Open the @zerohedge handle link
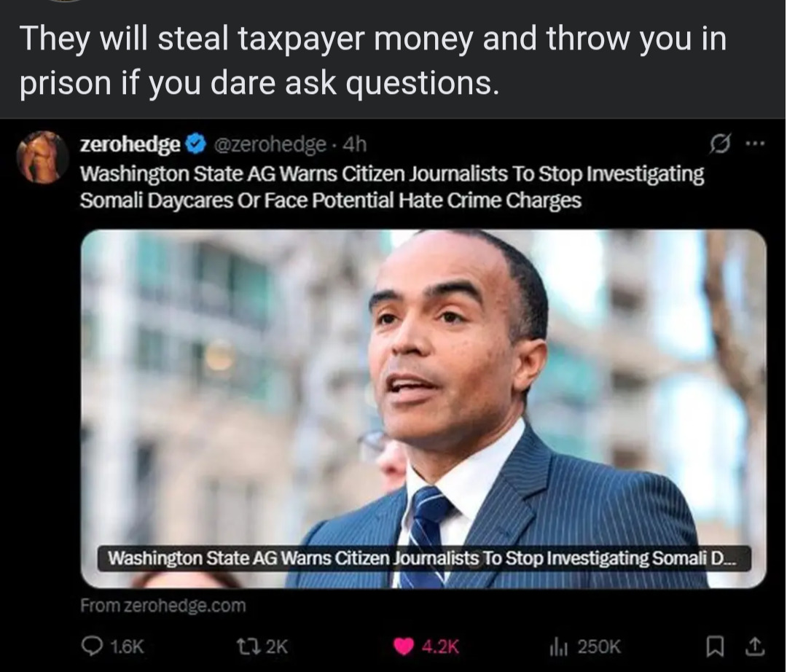This screenshot has height=672, width=787. [x=270, y=144]
